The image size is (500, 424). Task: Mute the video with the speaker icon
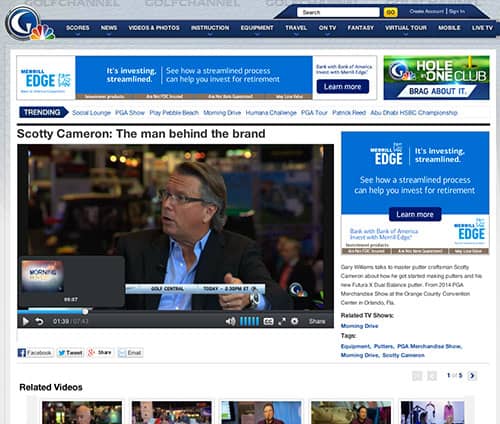click(x=230, y=321)
